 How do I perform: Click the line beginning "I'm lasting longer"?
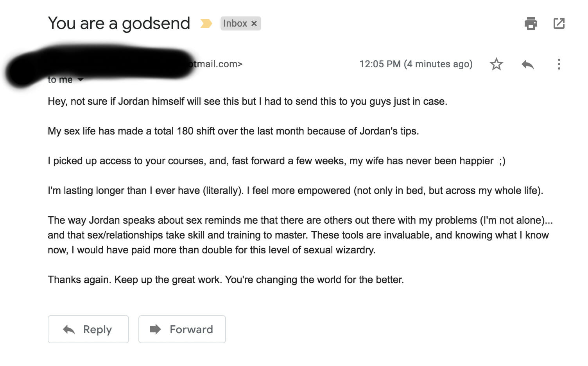click(296, 191)
